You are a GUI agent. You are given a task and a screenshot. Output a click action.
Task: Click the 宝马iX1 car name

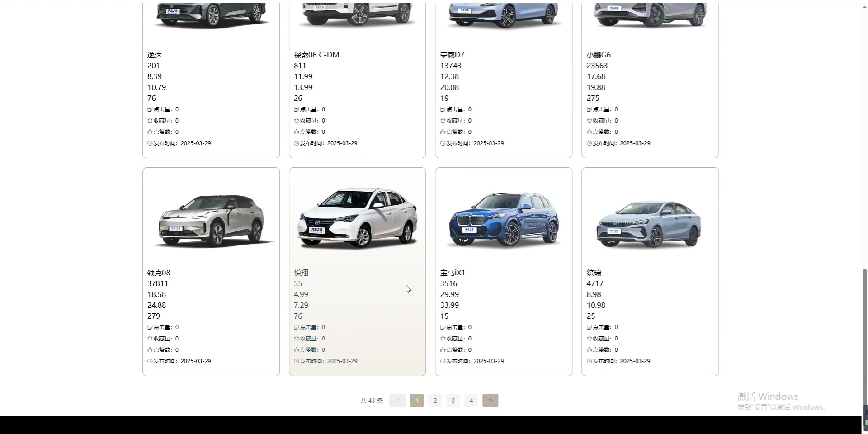pyautogui.click(x=453, y=273)
